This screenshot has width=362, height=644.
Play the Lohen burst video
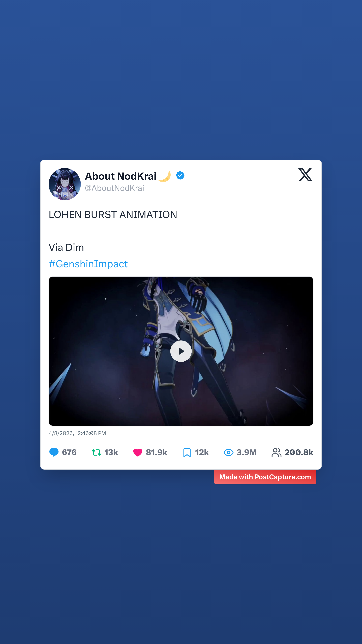181,351
